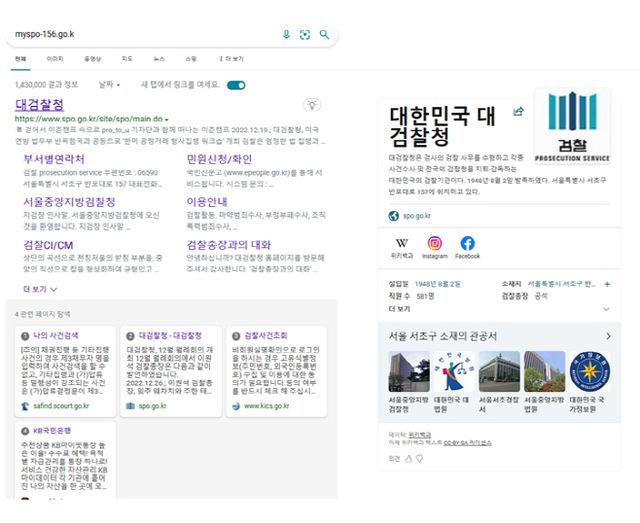Click the globe icon next to spo.go.kr
640x523 pixels.
point(393,216)
